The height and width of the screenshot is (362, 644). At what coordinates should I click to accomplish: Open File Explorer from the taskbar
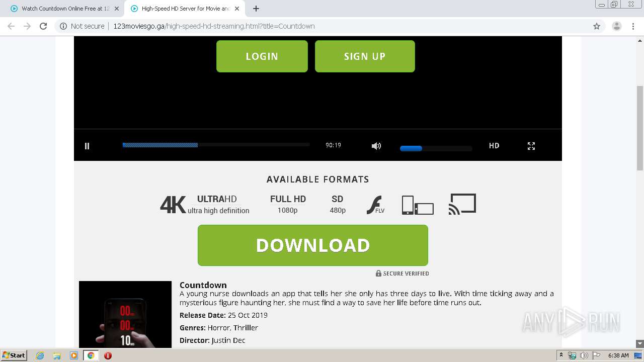57,355
